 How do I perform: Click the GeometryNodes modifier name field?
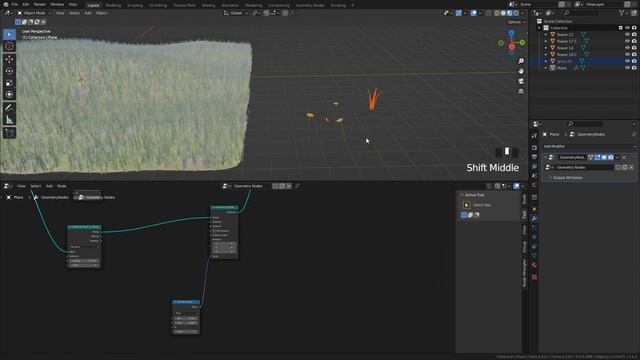coord(572,157)
